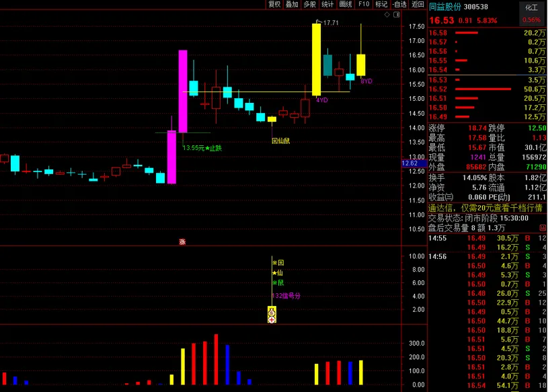Click the panel toggle icon beside the diamond
Image resolution: width=548 pixels, height=392 pixels.
[396, 15]
